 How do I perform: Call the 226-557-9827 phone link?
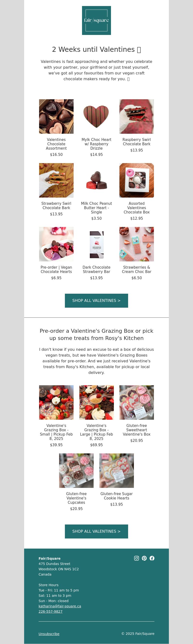[51, 611]
